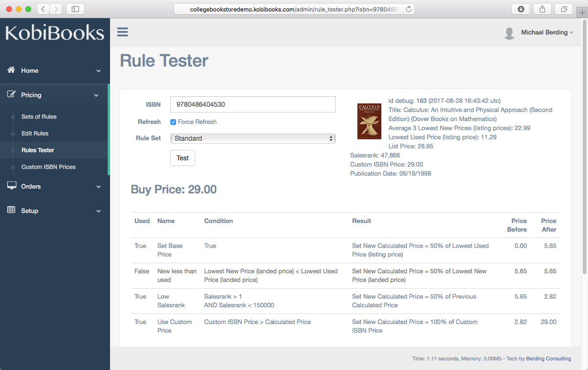Screen dimensions: 588x370
Task: Click the 'Use Custom Price' rule name
Action: tap(175, 326)
